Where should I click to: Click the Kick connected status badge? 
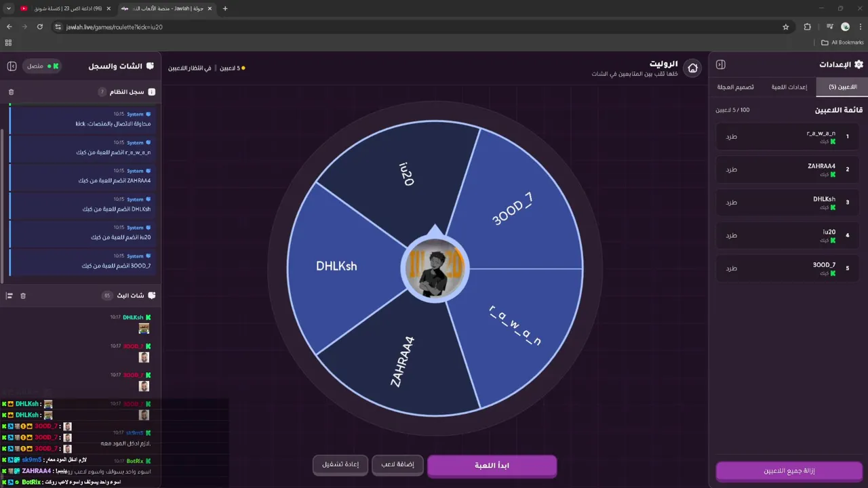pyautogui.click(x=43, y=66)
